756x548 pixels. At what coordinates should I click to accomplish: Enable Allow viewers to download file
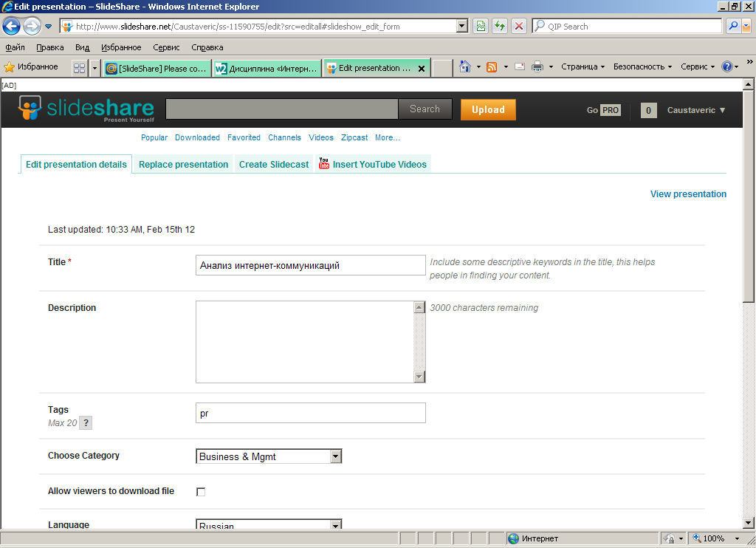[x=201, y=492]
